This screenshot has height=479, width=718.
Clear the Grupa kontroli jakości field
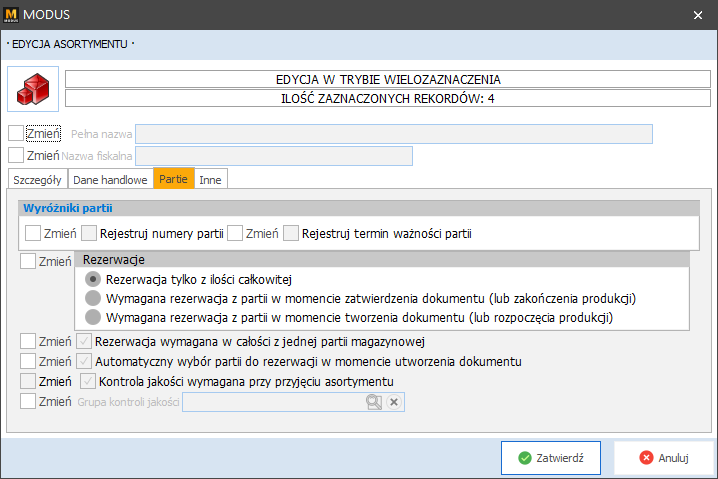click(x=394, y=402)
